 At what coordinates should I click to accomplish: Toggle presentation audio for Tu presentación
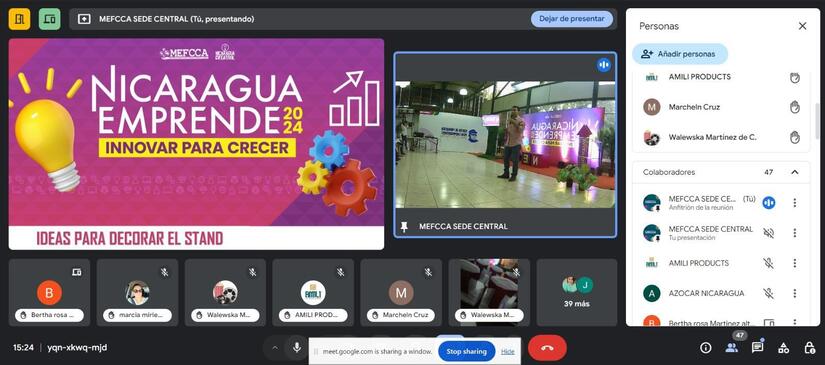pos(769,233)
